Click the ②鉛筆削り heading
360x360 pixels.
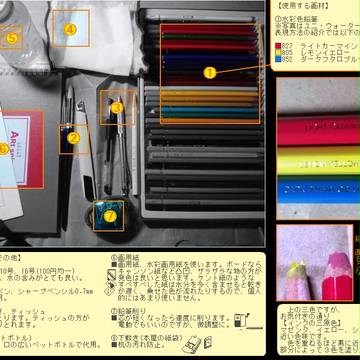(x=128, y=311)
